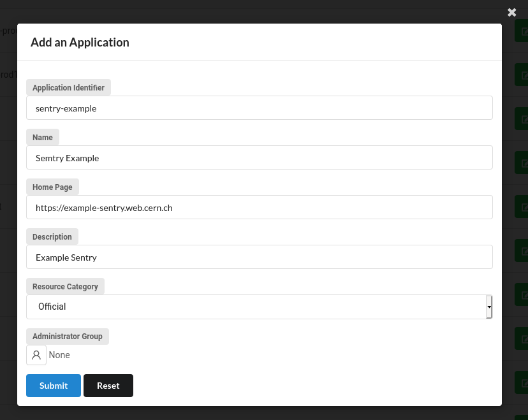Image resolution: width=528 pixels, height=420 pixels.
Task: Click the Resource Category label
Action: [x=65, y=286]
